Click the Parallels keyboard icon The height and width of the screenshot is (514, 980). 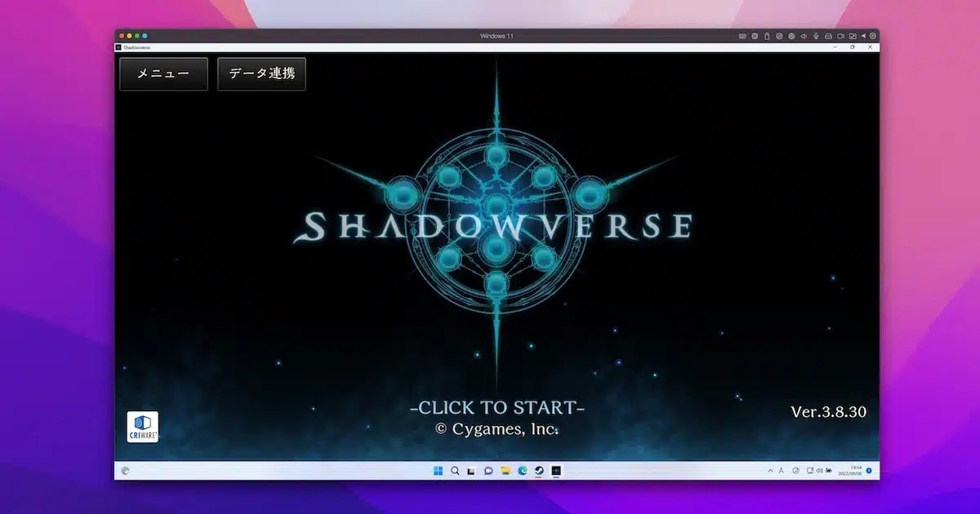click(742, 36)
